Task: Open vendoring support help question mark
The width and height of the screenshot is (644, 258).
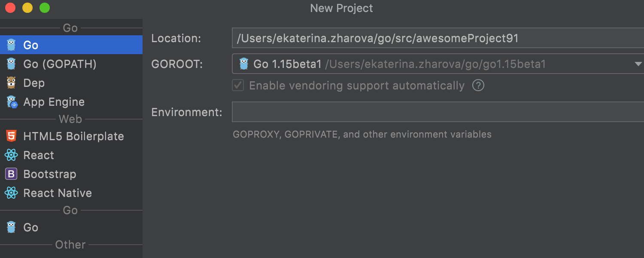Action: 478,86
